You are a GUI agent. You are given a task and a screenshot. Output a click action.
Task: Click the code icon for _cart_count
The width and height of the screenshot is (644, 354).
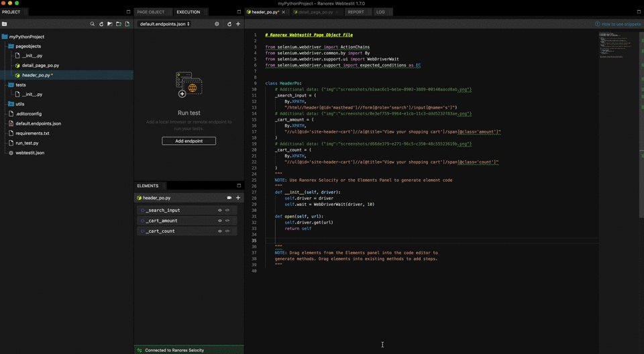point(227,231)
